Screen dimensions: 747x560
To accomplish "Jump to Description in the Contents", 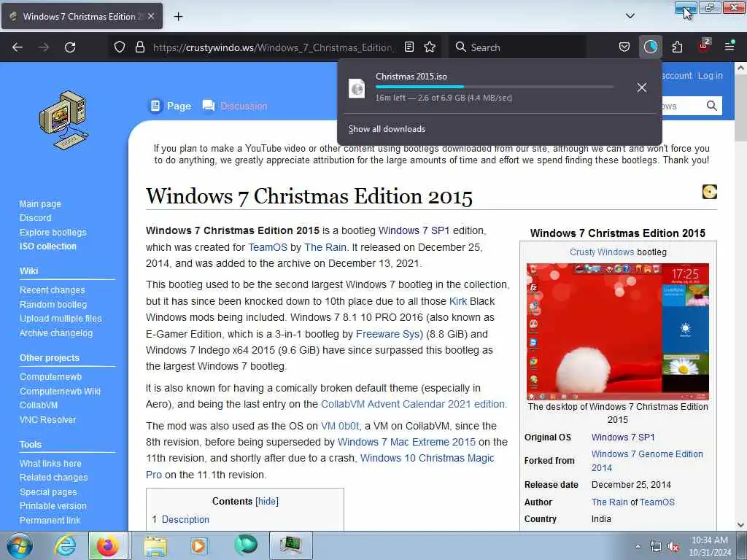I will [185, 519].
